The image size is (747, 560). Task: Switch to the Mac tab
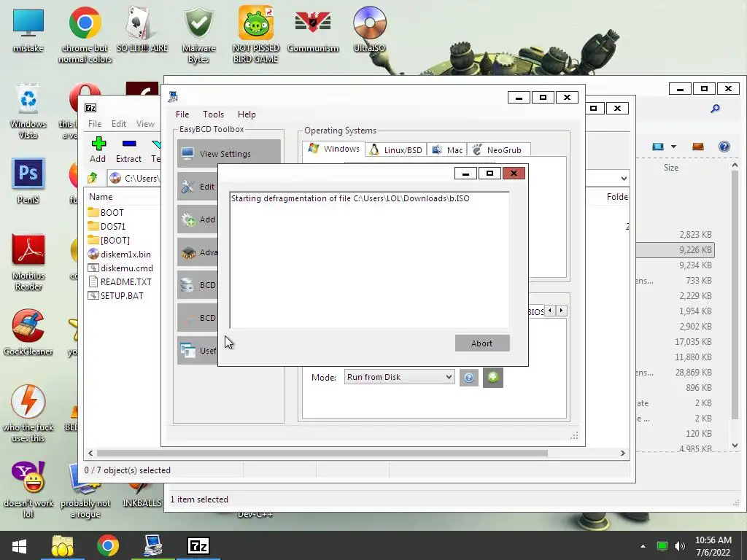pyautogui.click(x=447, y=150)
